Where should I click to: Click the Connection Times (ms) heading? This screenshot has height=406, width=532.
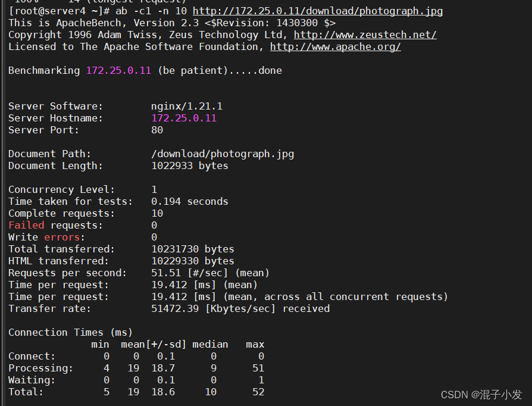click(71, 332)
